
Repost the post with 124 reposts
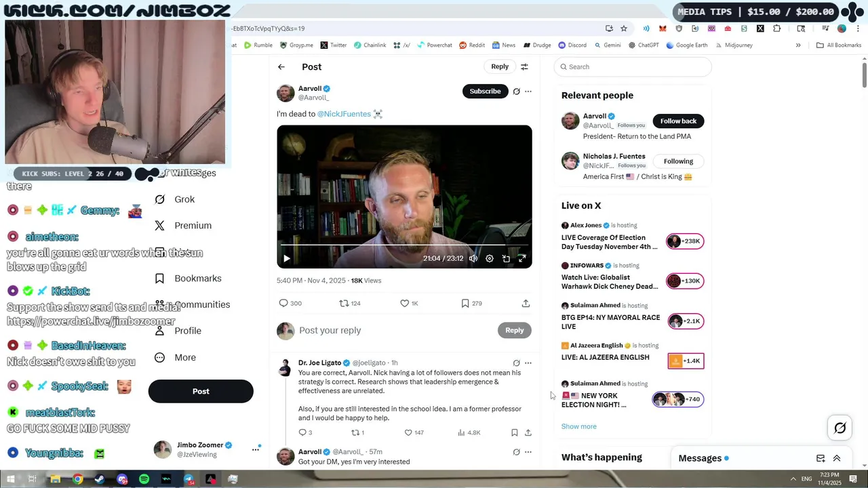coord(344,303)
